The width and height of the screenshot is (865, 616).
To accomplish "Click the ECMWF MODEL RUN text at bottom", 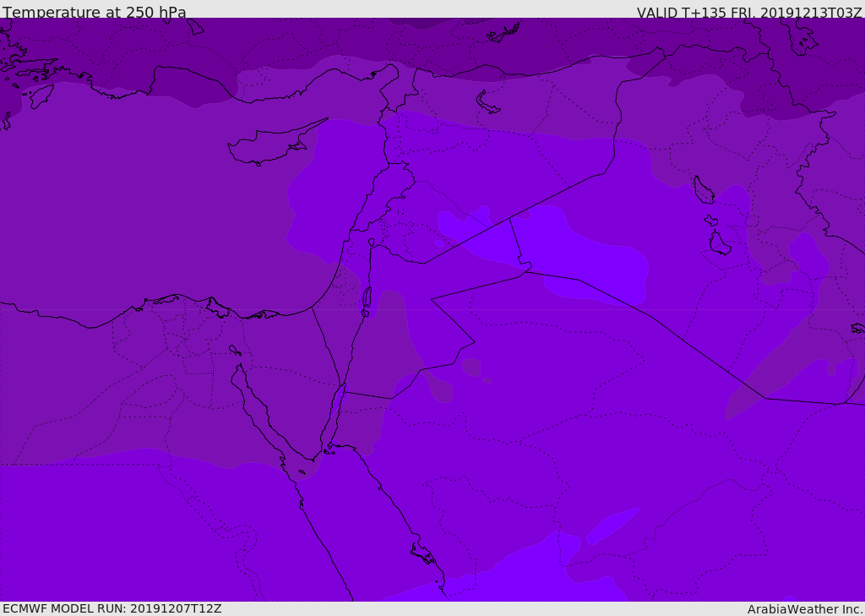I will pos(112,608).
